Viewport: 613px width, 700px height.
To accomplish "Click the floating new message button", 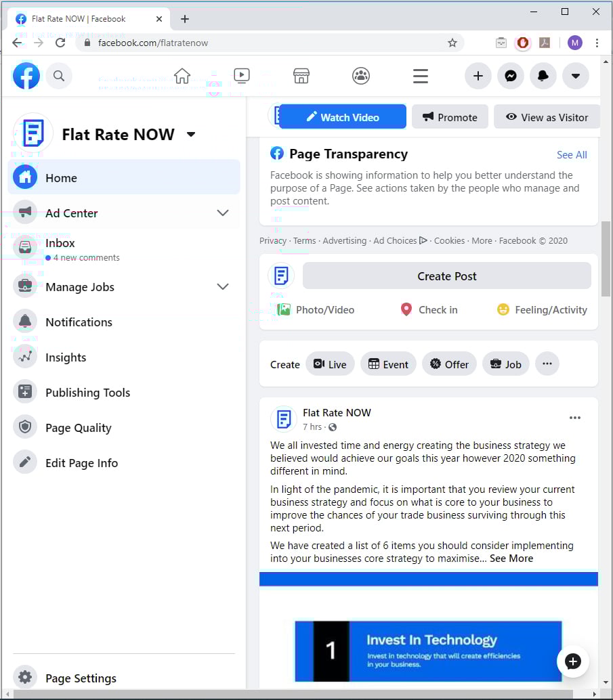I will (573, 661).
